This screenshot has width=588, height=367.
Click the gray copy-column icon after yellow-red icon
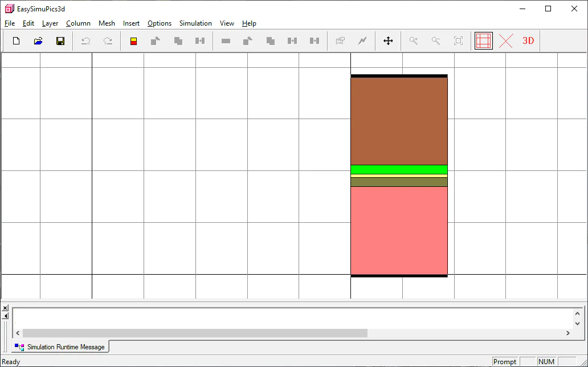178,41
